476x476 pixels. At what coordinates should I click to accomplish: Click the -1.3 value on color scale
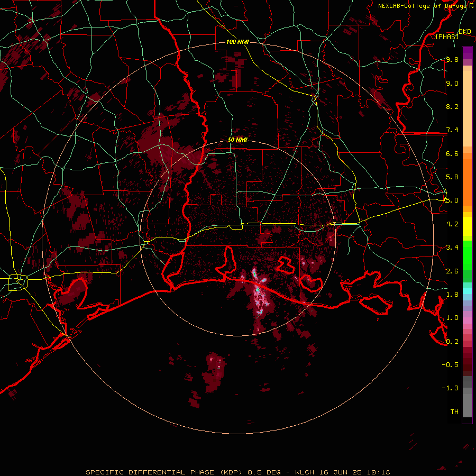click(x=450, y=388)
